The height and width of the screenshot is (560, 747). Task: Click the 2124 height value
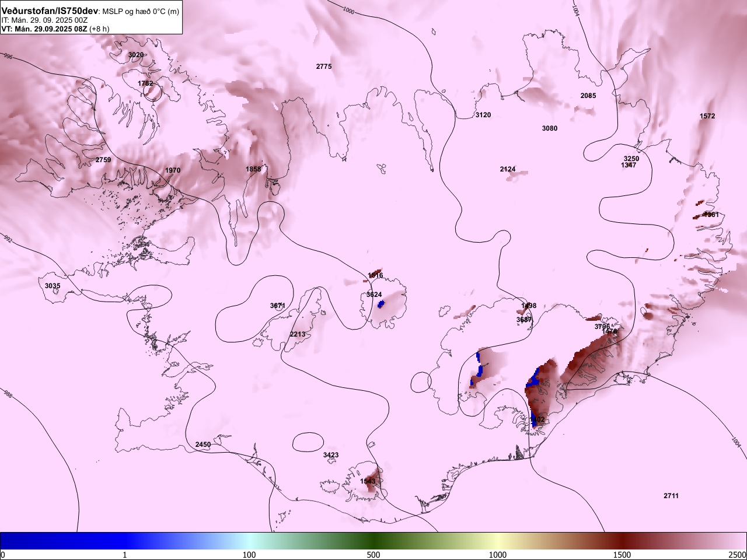[x=508, y=169]
